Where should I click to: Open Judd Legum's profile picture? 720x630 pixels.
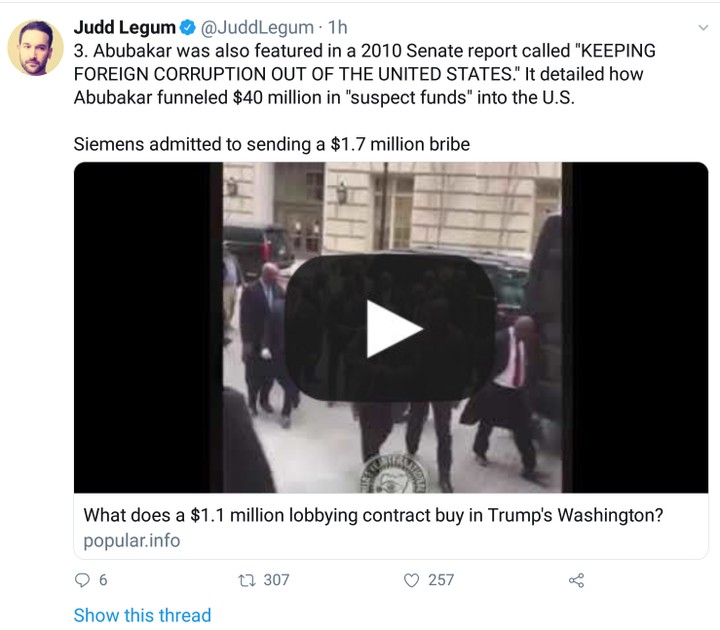coord(35,48)
